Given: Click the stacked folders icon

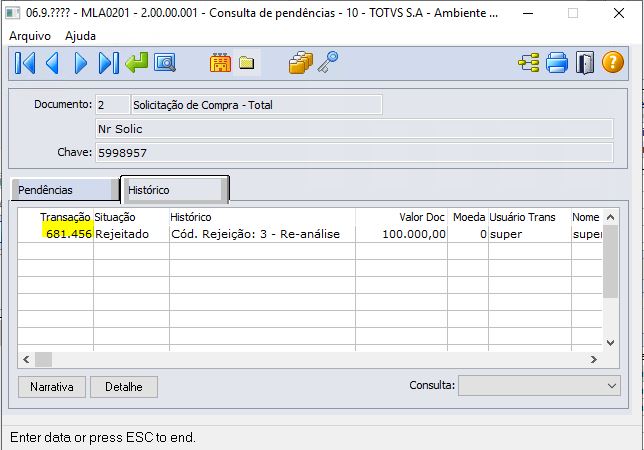Looking at the screenshot, I should click(x=301, y=63).
